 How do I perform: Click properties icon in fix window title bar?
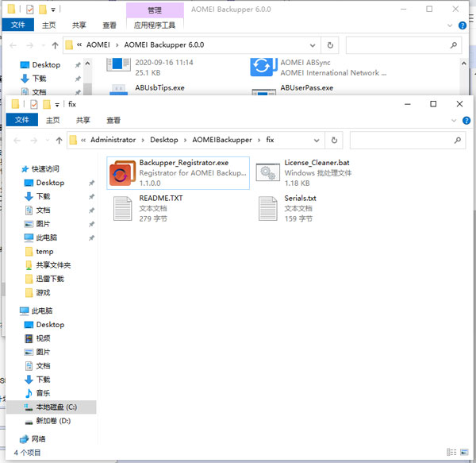coord(33,105)
